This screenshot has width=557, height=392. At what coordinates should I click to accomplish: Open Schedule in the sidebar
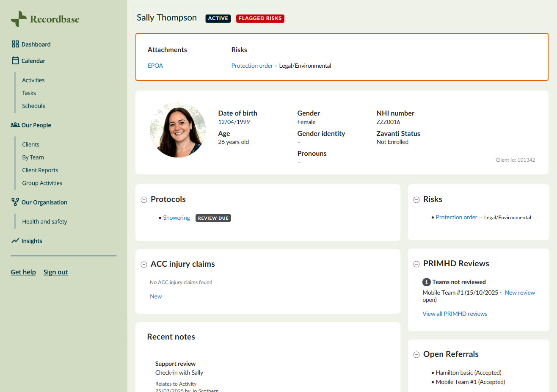pos(34,106)
